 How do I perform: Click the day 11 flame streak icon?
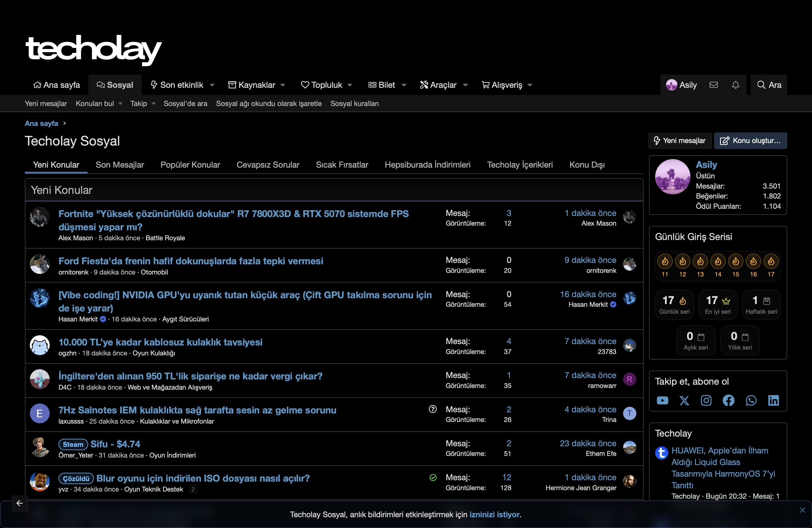point(665,261)
